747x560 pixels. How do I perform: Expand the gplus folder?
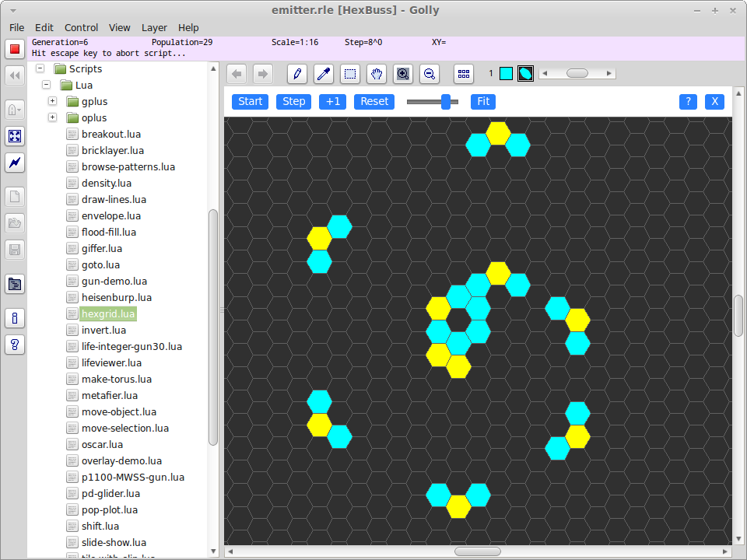click(53, 101)
